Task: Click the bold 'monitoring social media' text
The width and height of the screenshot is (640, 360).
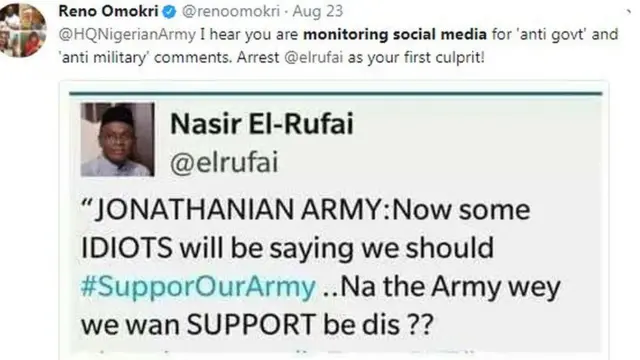Action: (x=395, y=34)
